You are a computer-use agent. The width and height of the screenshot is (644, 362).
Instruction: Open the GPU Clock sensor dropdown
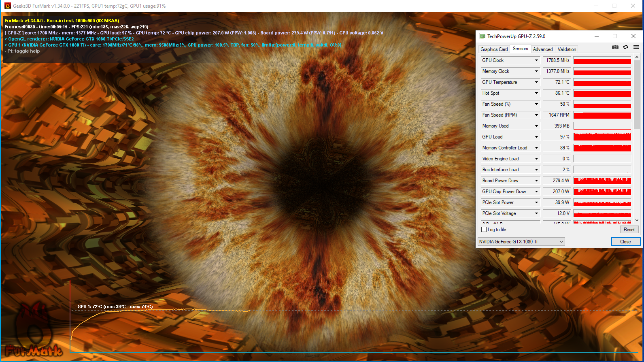[x=536, y=60]
